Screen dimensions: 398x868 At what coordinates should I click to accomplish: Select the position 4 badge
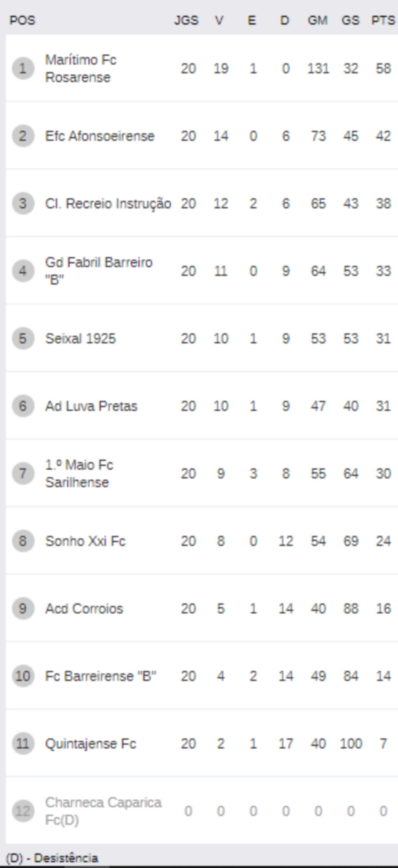(x=23, y=271)
